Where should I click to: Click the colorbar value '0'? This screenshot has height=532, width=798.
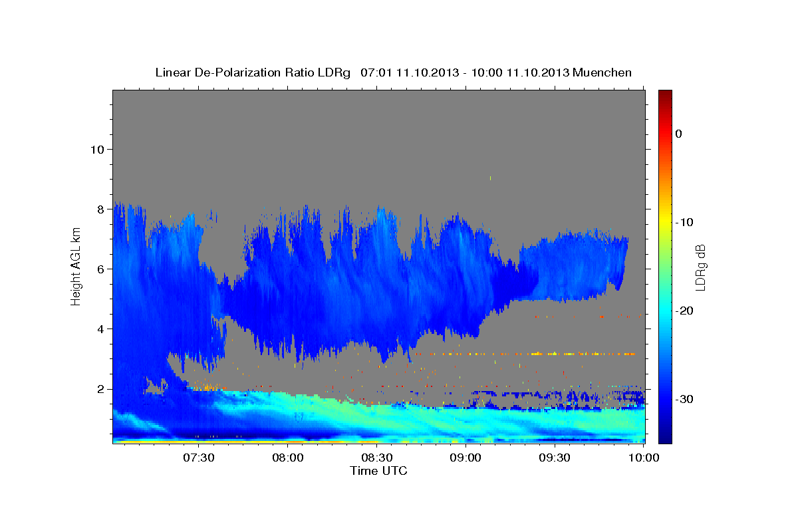pos(678,134)
